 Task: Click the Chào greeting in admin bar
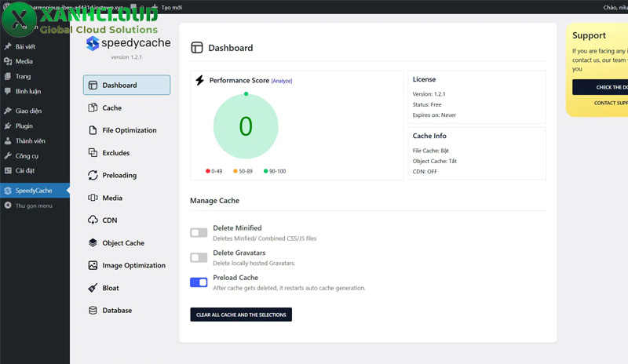[x=615, y=7]
